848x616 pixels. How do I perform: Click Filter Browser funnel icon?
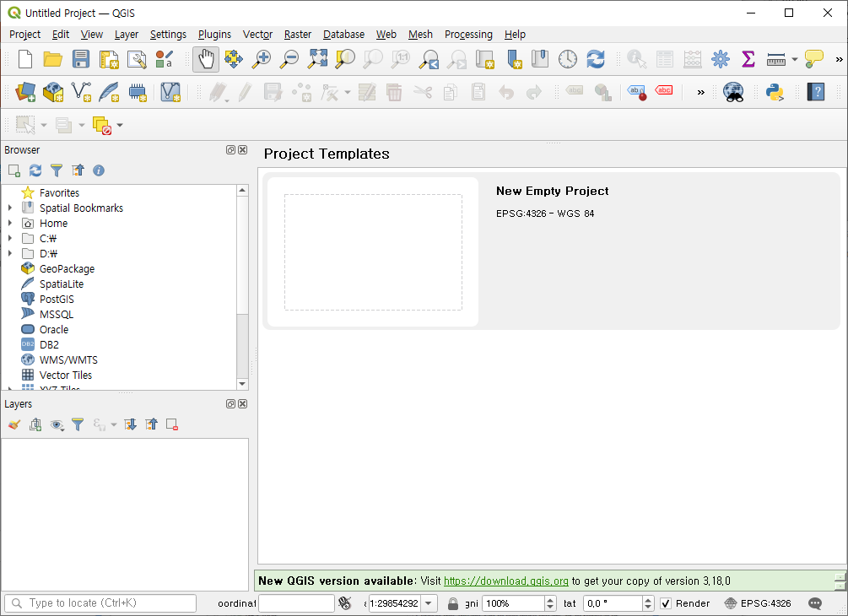pyautogui.click(x=57, y=170)
